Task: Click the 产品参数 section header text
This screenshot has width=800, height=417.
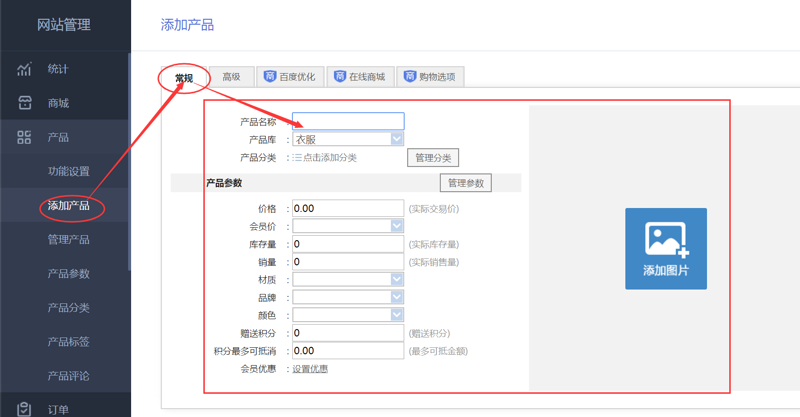Action: [224, 183]
